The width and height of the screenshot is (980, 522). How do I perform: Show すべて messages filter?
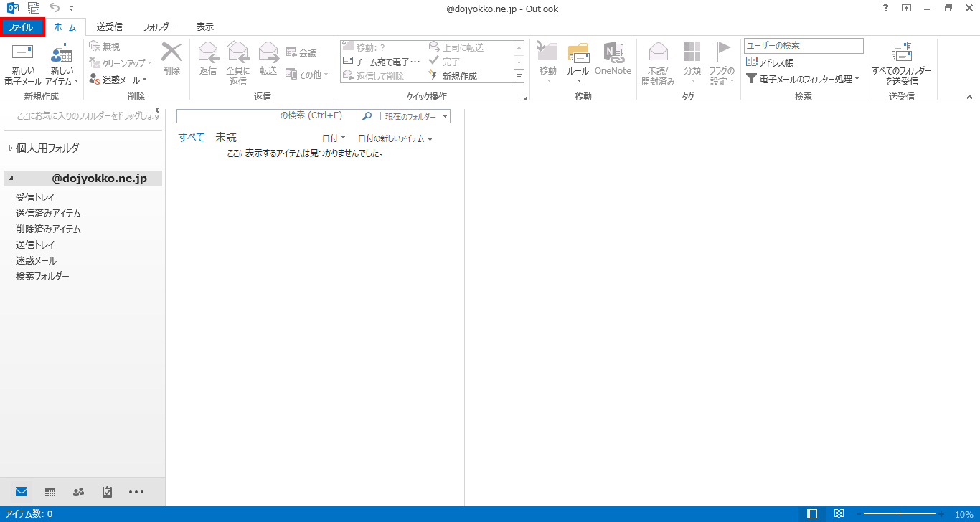(x=191, y=138)
